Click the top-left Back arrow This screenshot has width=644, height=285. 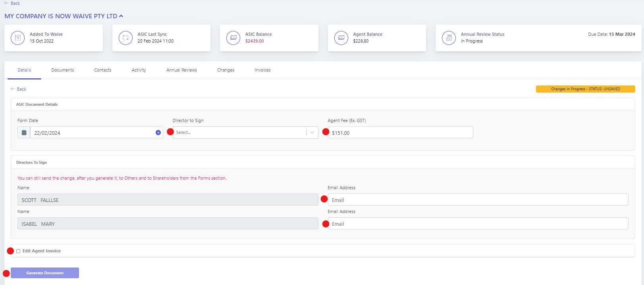[12, 3]
